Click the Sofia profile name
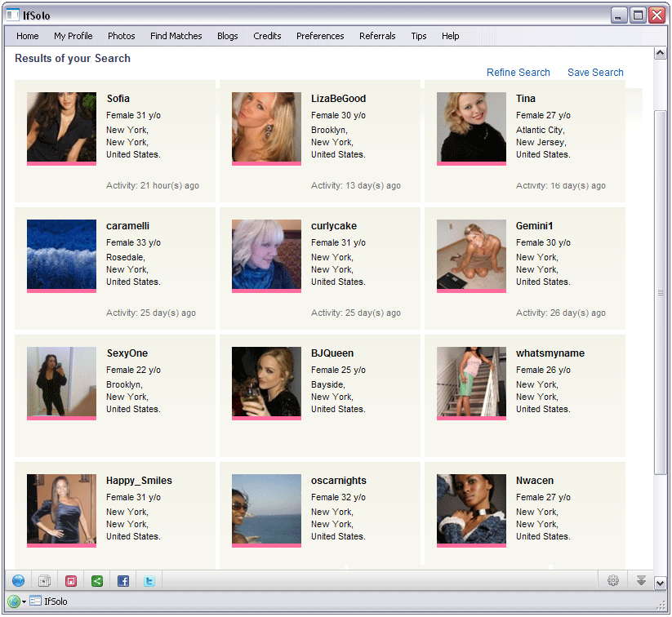This screenshot has height=617, width=672. tap(118, 99)
